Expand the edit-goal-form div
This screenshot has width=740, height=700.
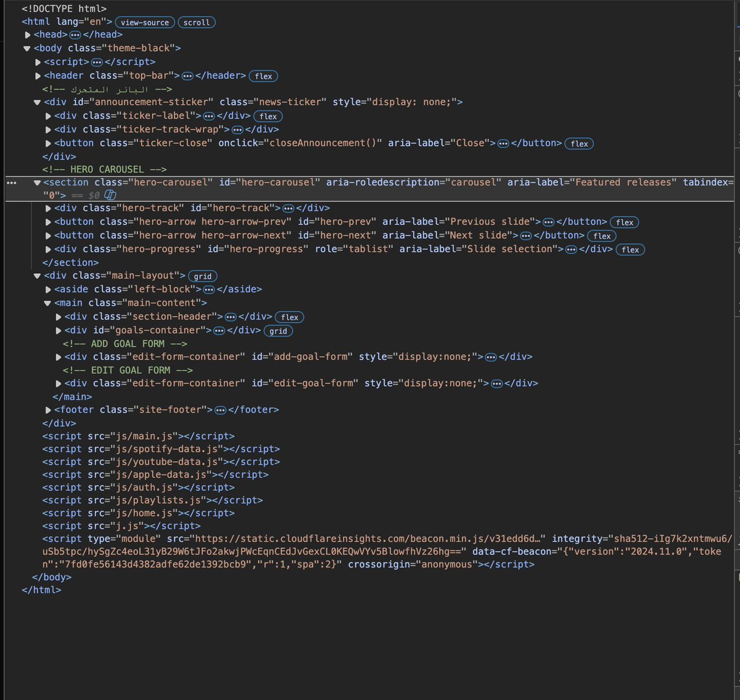tap(59, 384)
